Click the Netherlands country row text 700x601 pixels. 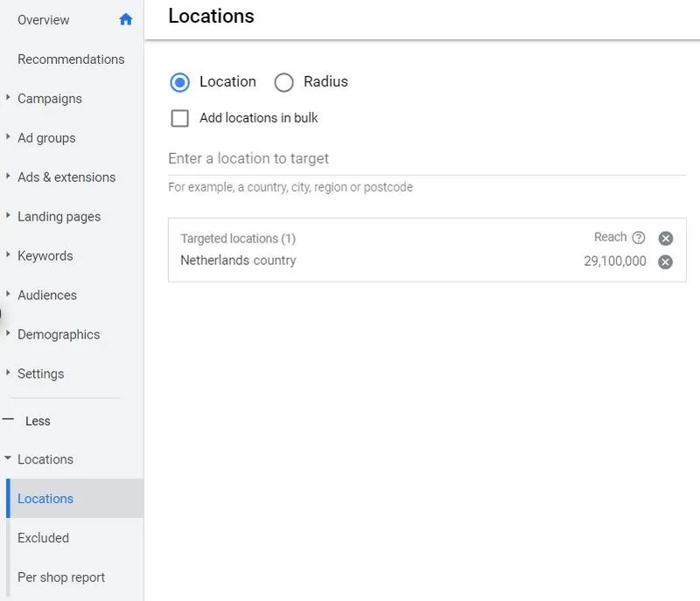click(238, 261)
